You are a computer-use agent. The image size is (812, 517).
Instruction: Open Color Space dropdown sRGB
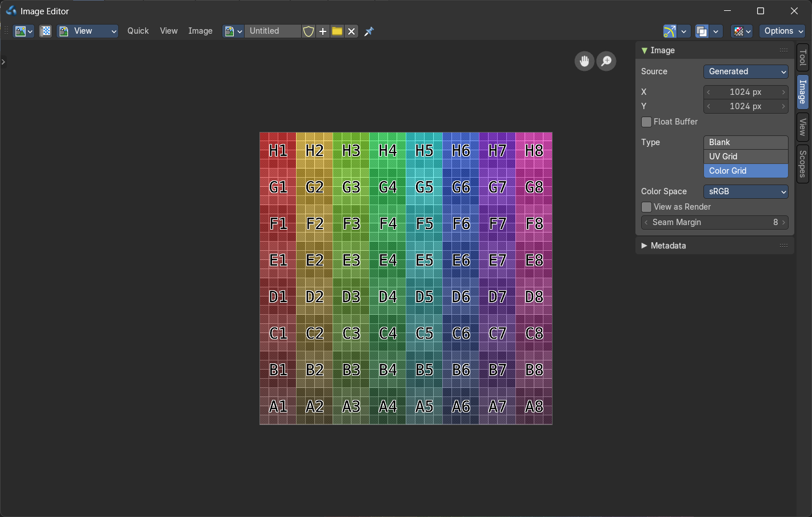746,191
